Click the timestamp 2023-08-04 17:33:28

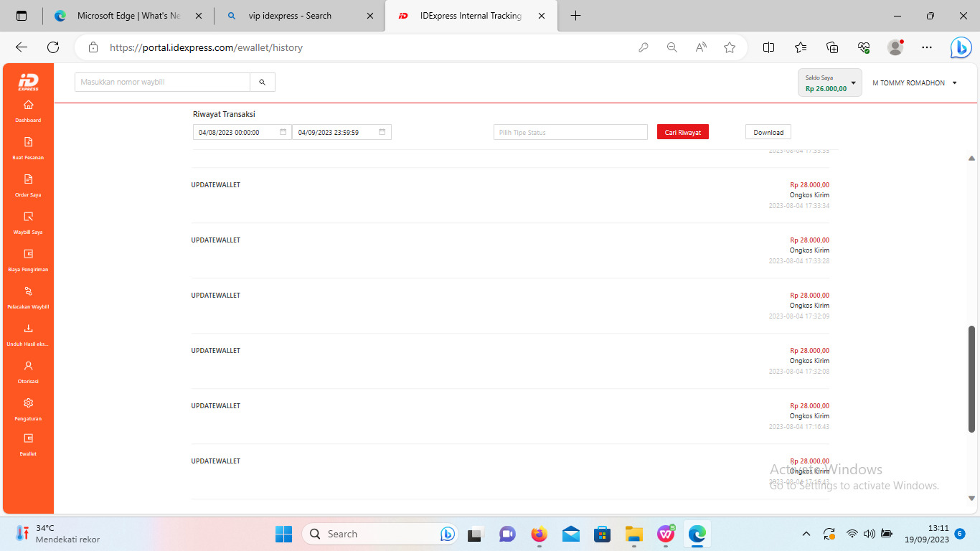pos(799,261)
